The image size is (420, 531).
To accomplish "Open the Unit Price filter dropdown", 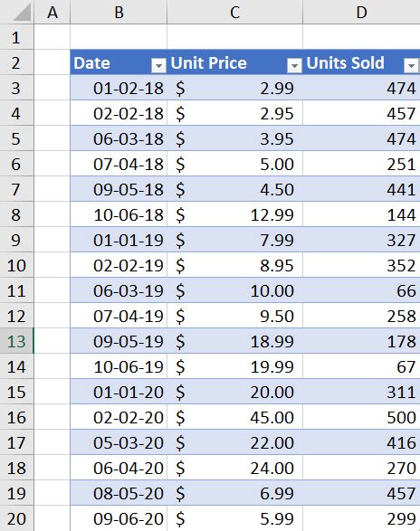I will (294, 65).
